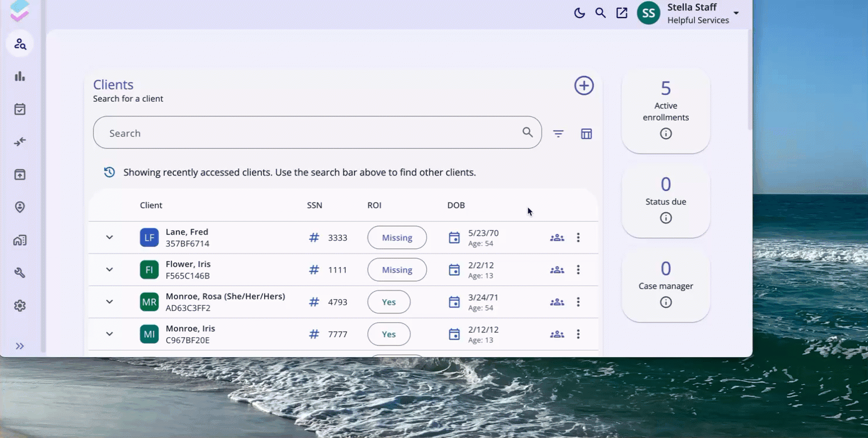Open the merge arrows sidebar icon
The height and width of the screenshot is (438, 868).
(20, 142)
